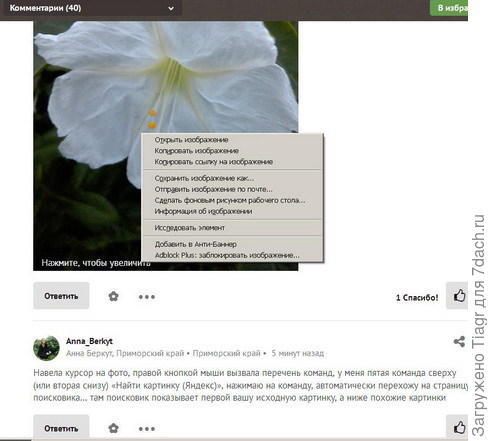Select Сделать фоновым рисунком рабочего стола...
Viewport: 488px width, 441px height.
point(230,200)
